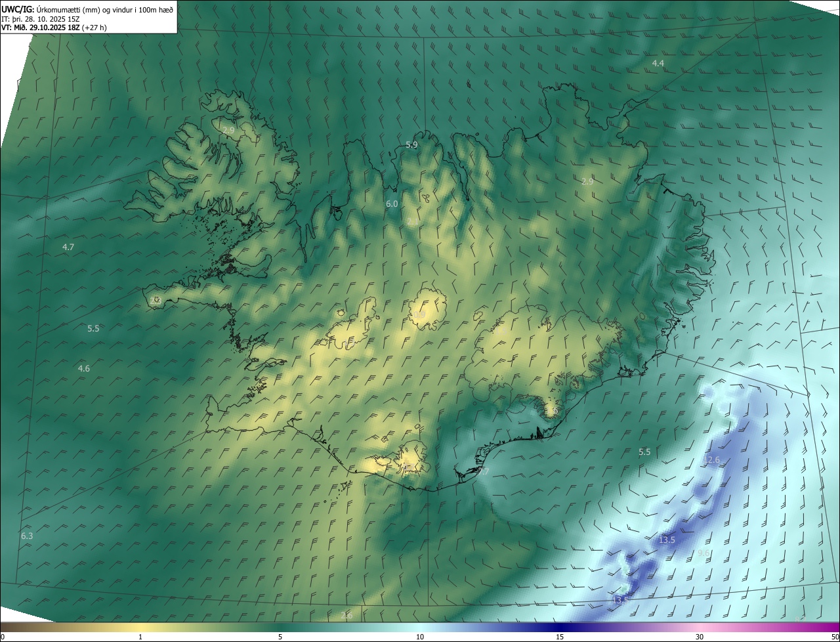This screenshot has height=642, width=840.
Task: Click the 0.9 value on the central glacier
Action: point(419,315)
